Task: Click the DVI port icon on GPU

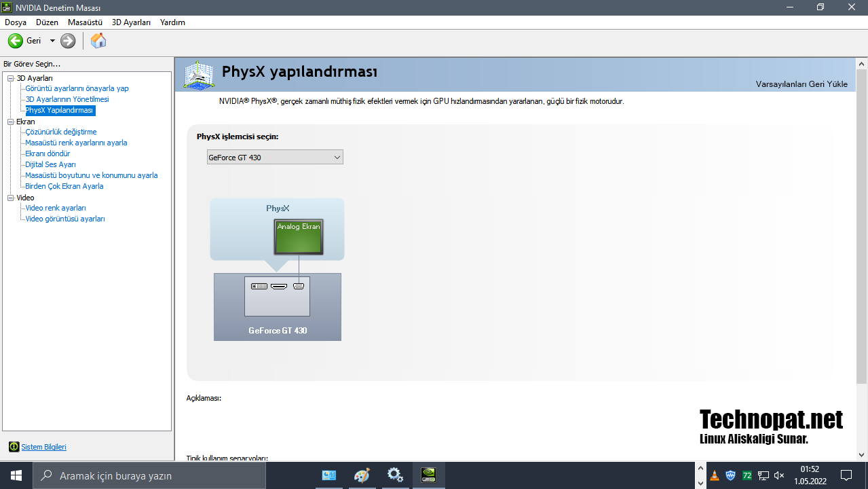Action: pos(259,286)
